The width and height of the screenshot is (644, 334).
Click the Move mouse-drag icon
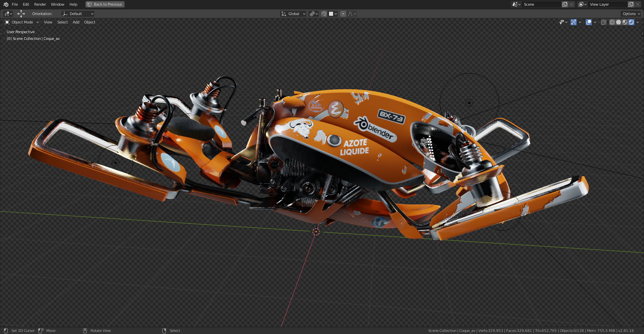tap(41, 331)
